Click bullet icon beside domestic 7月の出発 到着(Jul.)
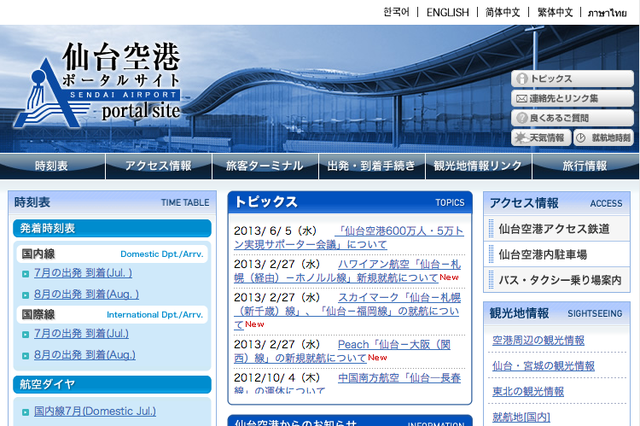This screenshot has height=426, width=640. click(25, 274)
